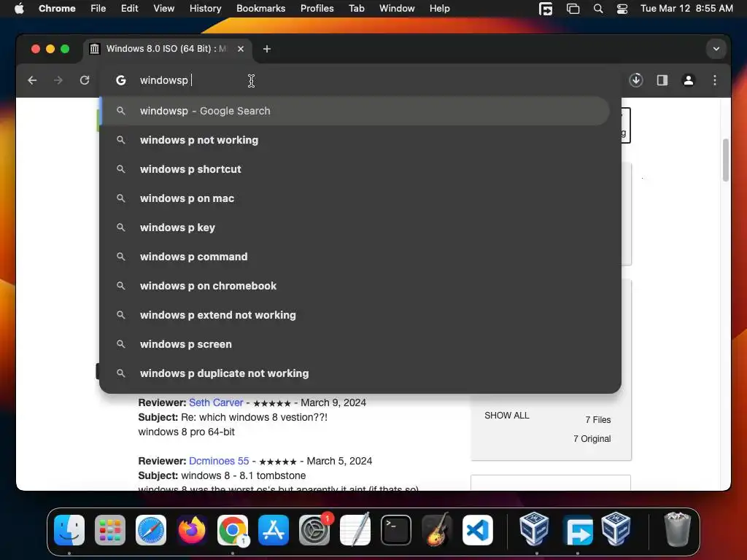This screenshot has width=747, height=560.
Task: Open Control Center in menu bar
Action: pos(622,9)
